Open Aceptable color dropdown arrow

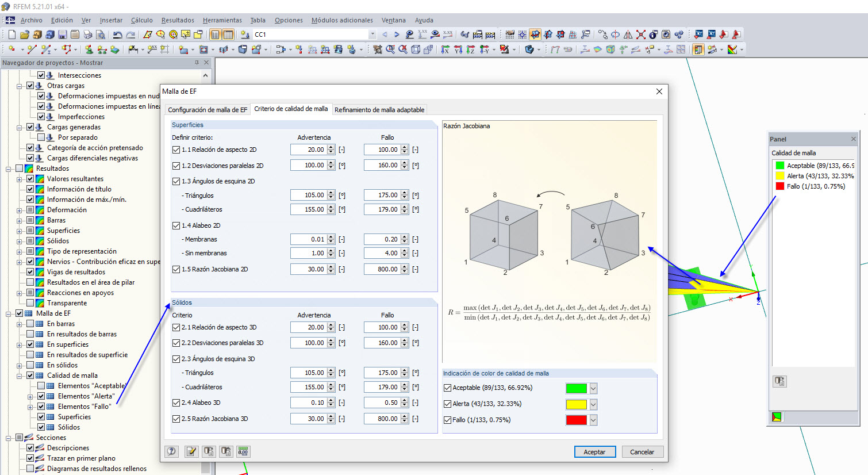coord(594,388)
